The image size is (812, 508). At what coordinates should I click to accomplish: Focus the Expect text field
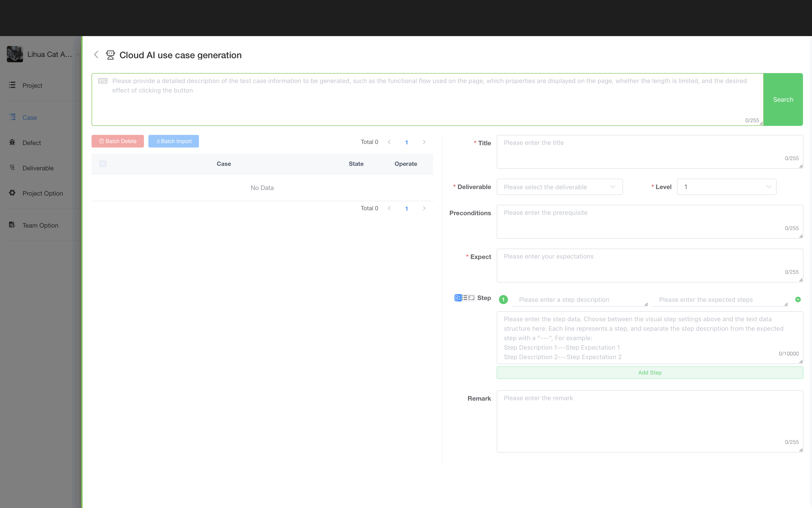(650, 266)
